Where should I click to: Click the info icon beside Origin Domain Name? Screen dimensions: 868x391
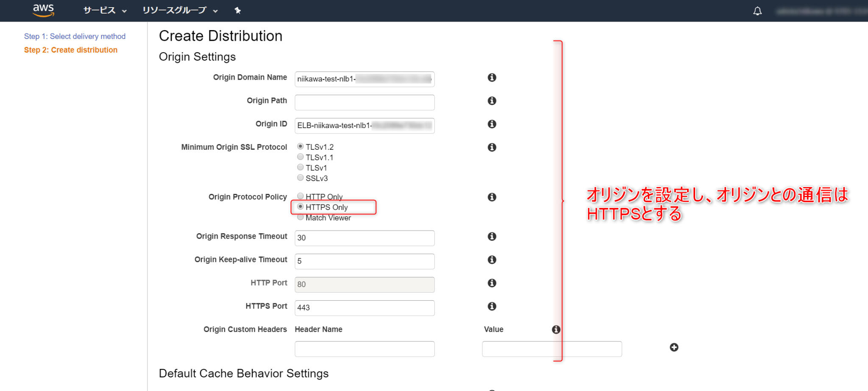[x=492, y=78]
